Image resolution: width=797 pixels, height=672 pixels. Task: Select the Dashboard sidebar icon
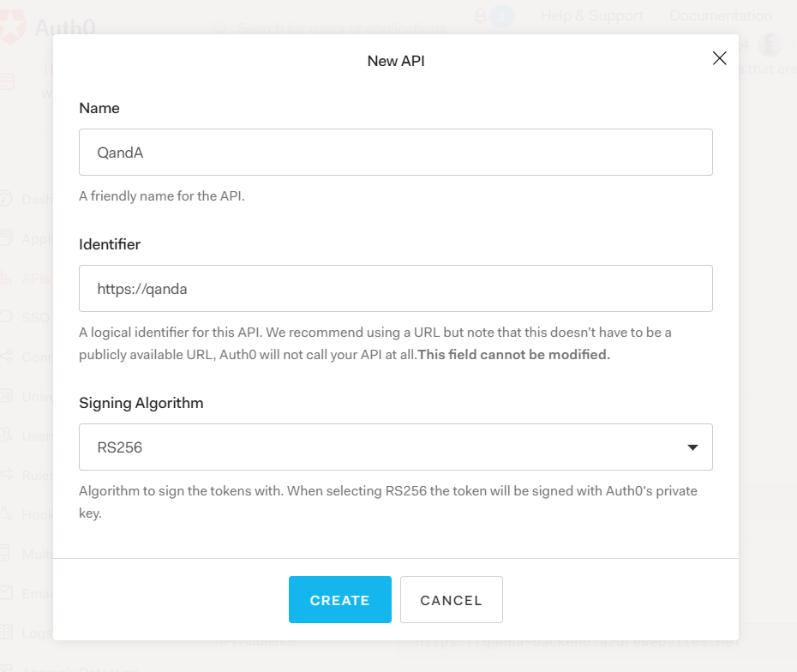[x=7, y=199]
